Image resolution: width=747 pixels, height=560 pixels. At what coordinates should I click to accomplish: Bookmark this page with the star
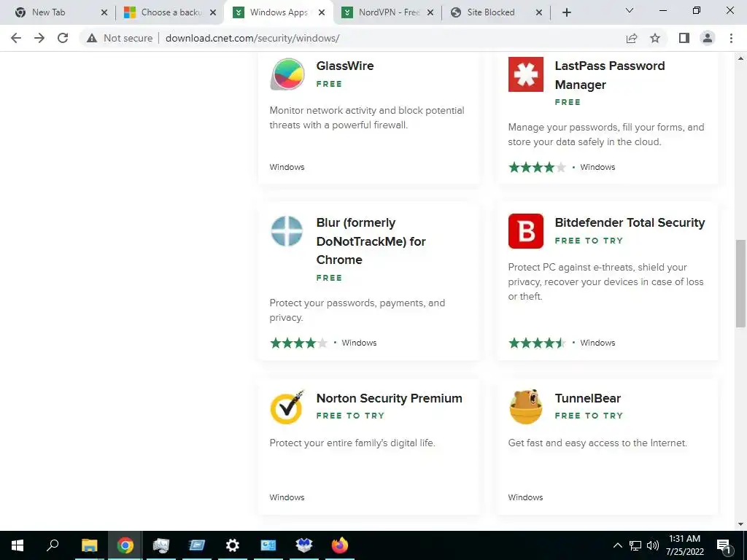point(655,38)
